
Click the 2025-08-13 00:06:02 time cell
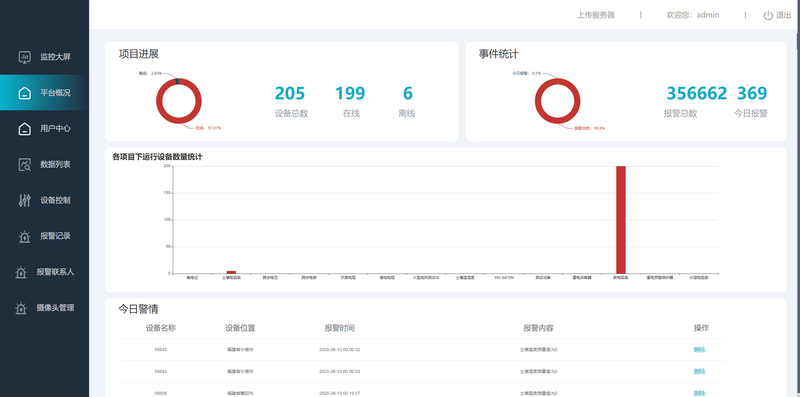[x=340, y=350]
